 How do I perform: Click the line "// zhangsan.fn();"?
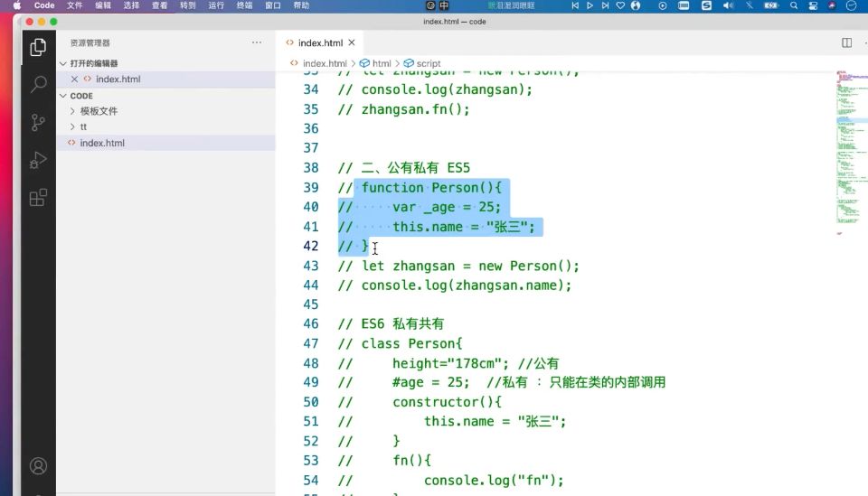coord(403,109)
